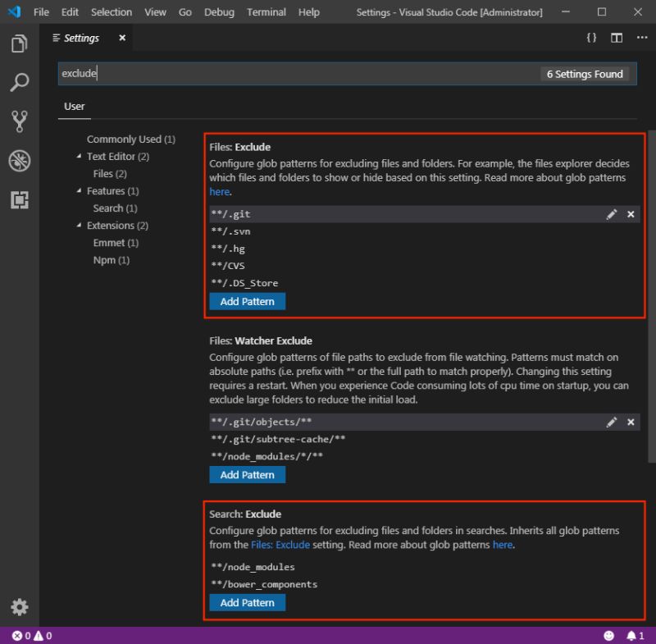Viewport: 656px width, 644px height.
Task: Switch to the User settings tab
Action: [x=74, y=106]
